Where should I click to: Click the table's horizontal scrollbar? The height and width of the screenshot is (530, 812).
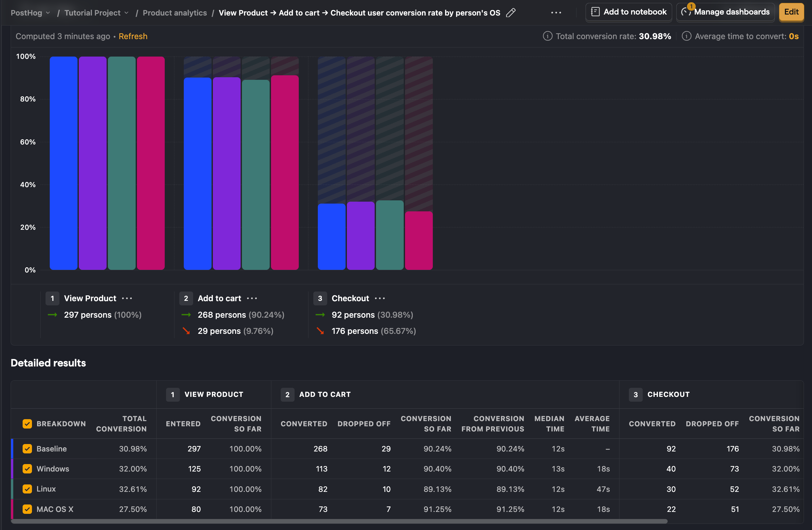pos(339,521)
